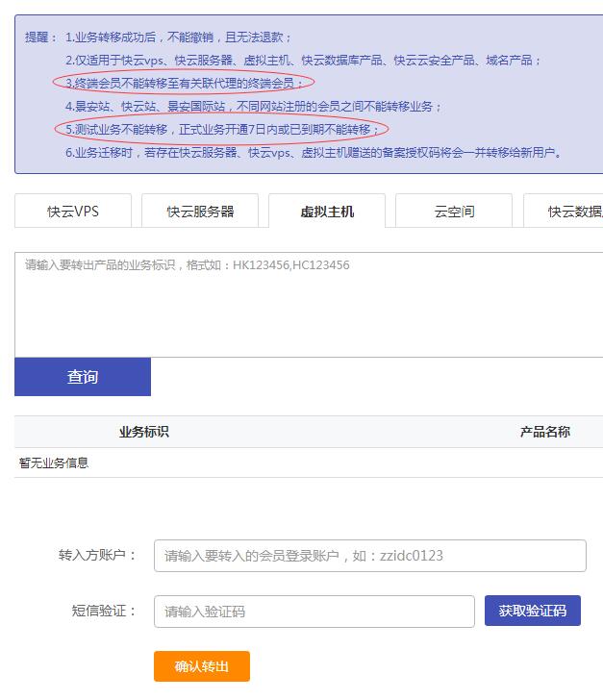Click the business ID textarea with HK123456 placeholder
The height and width of the screenshot is (700, 603).
(308, 304)
